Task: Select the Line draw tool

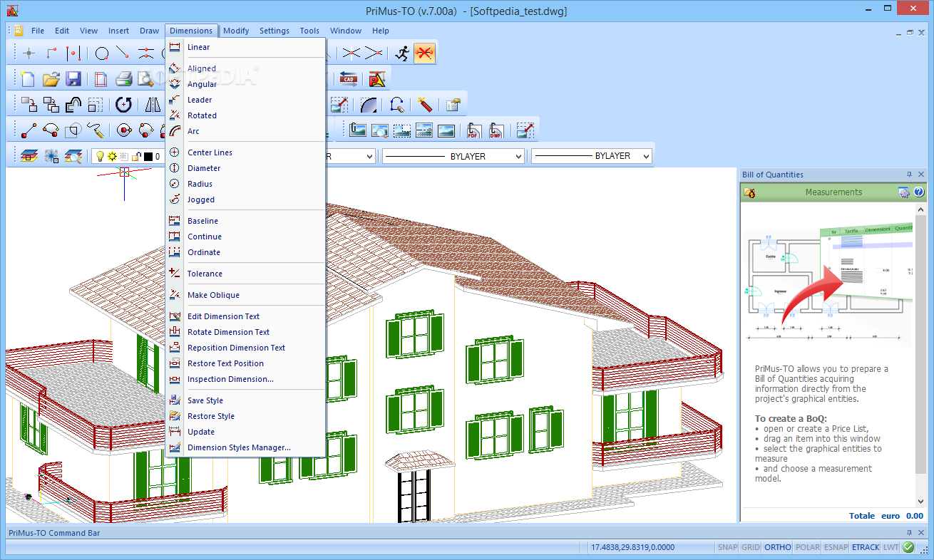Action: click(x=29, y=130)
